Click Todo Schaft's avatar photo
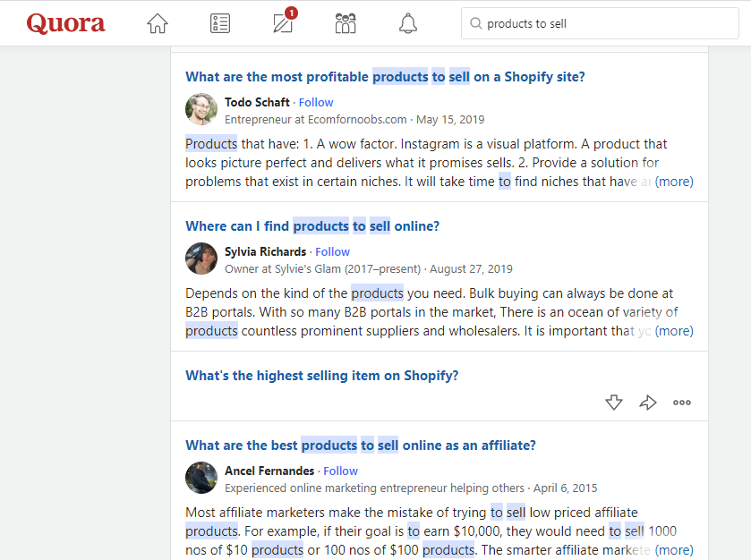Screen dimensions: 751x560 201,109
